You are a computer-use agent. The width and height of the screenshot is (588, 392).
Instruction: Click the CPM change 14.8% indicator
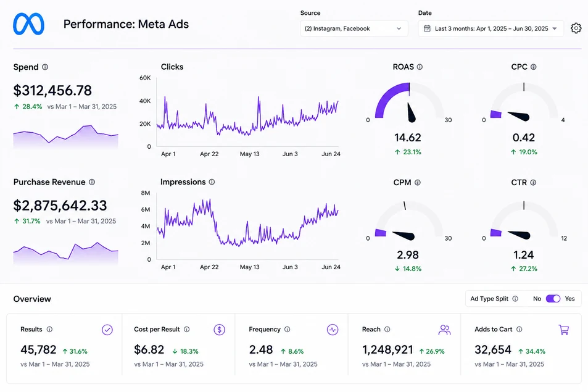click(408, 269)
